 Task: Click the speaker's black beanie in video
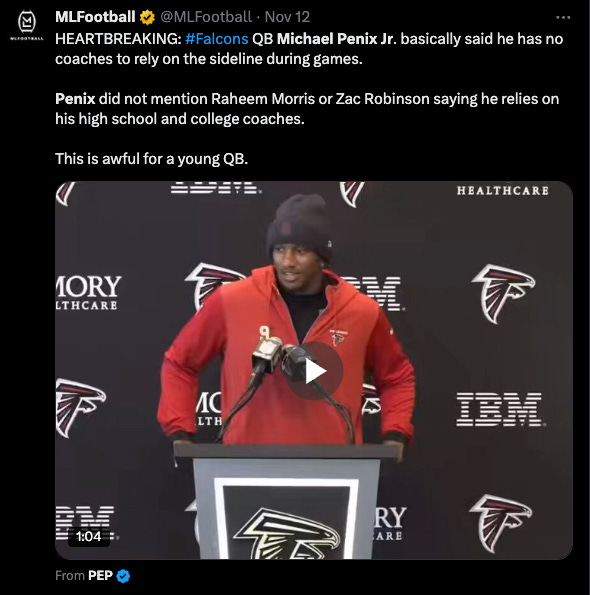point(300,224)
